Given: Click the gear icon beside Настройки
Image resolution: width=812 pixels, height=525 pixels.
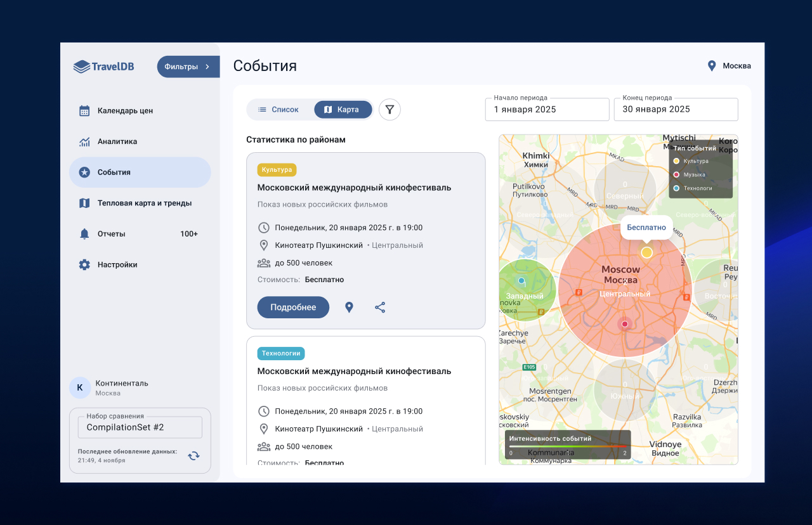Looking at the screenshot, I should tap(84, 265).
